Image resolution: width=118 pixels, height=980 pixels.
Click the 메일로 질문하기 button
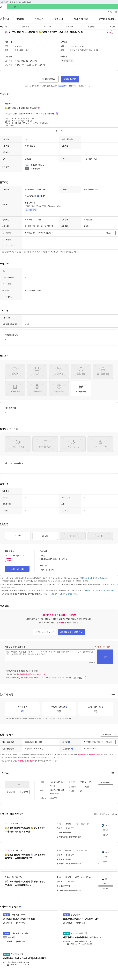79,678
